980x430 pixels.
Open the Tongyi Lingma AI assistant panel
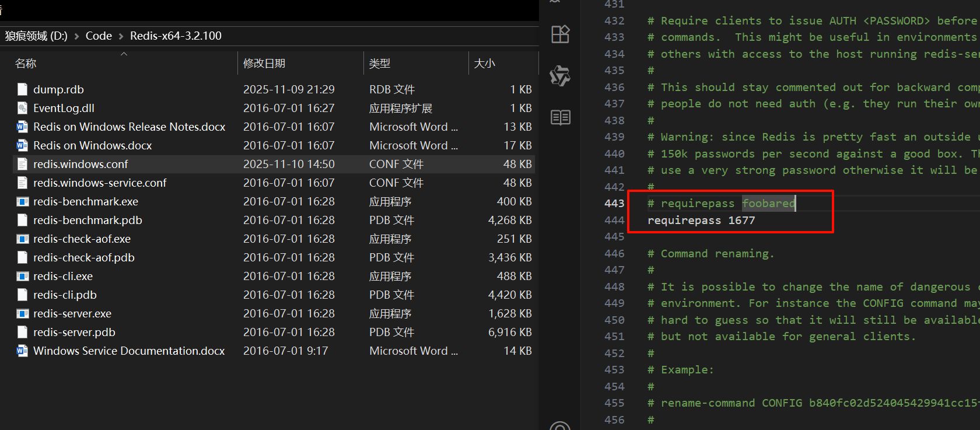pos(560,76)
